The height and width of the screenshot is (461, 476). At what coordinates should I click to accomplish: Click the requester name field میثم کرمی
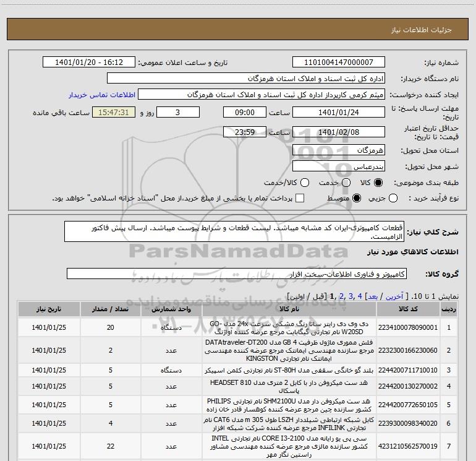(261, 94)
